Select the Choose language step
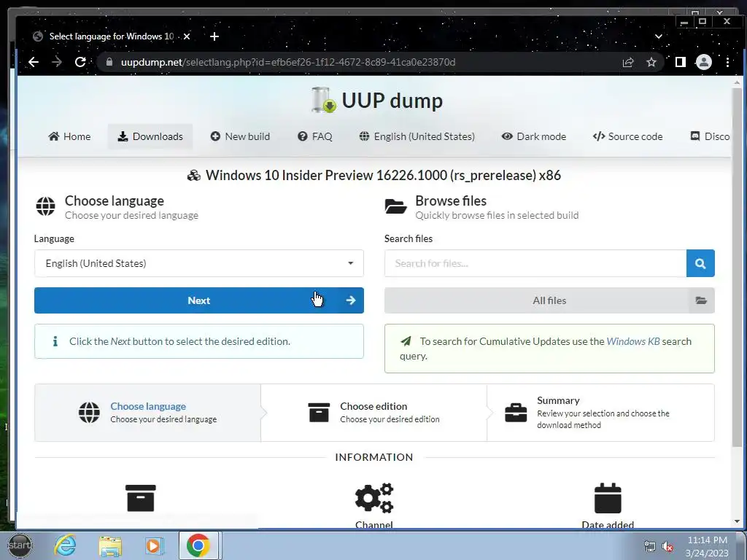Image resolution: width=747 pixels, height=560 pixels. tap(147, 413)
